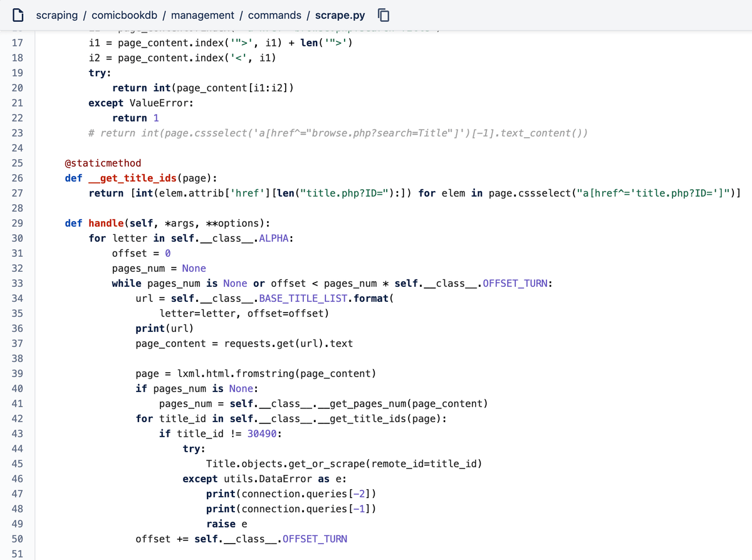752x560 pixels.
Task: Click the @staticmethod decorator
Action: [x=103, y=163]
